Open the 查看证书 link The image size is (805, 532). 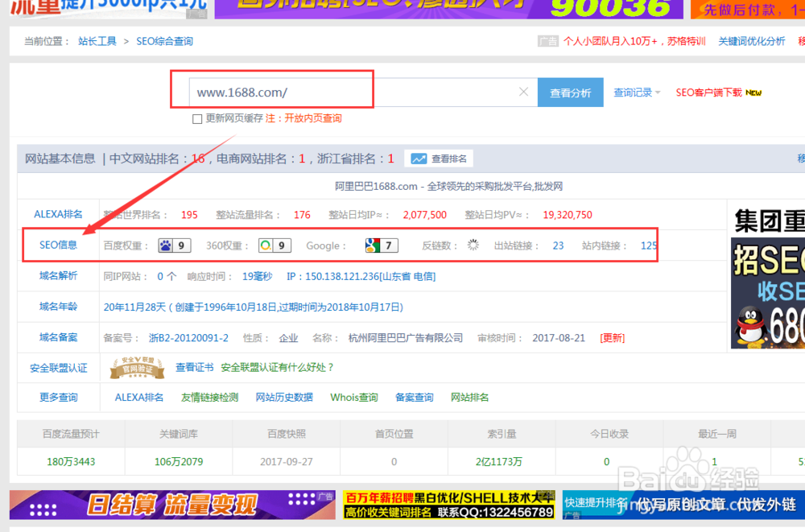pyautogui.click(x=194, y=367)
